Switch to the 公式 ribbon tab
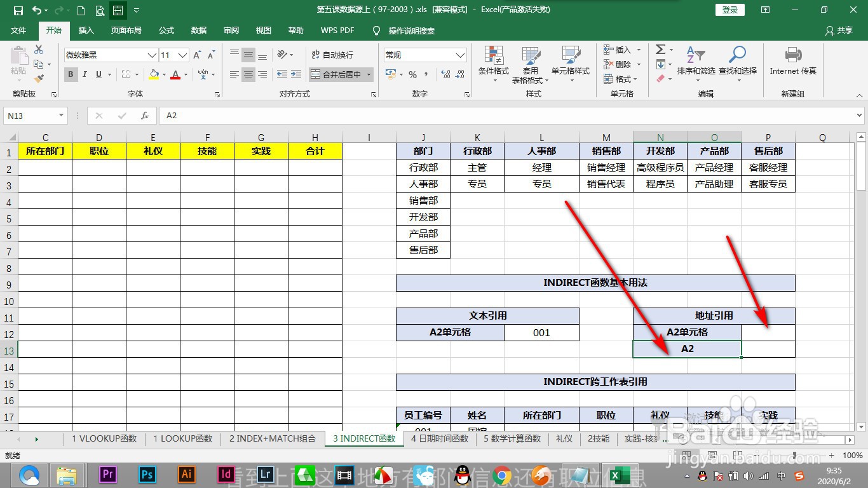This screenshot has height=488, width=868. (x=166, y=30)
